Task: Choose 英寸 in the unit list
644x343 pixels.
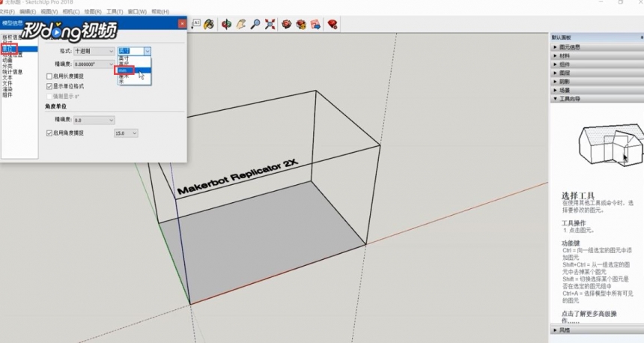Action: [134, 58]
